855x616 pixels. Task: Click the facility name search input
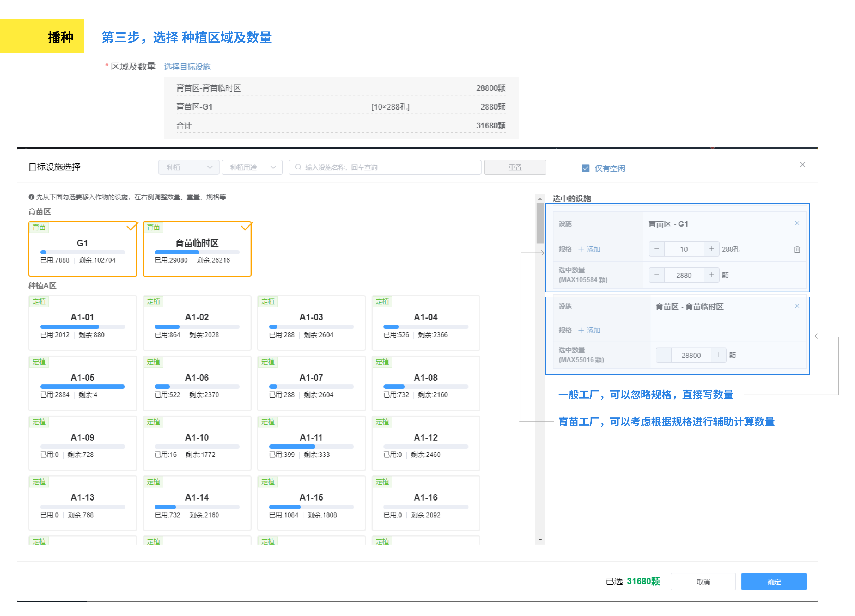pos(385,167)
